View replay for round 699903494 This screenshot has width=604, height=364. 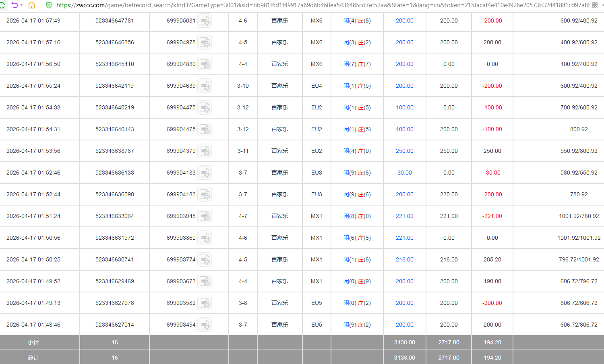click(205, 325)
